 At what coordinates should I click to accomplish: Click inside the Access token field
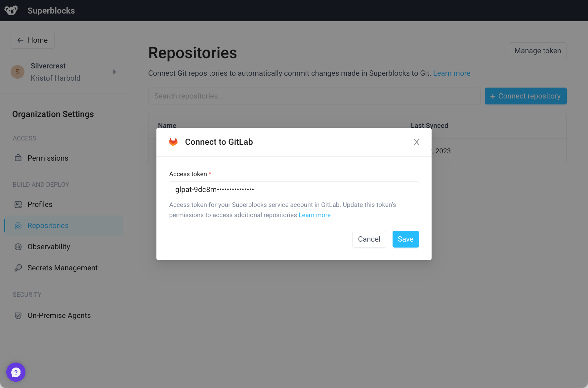[x=294, y=189]
